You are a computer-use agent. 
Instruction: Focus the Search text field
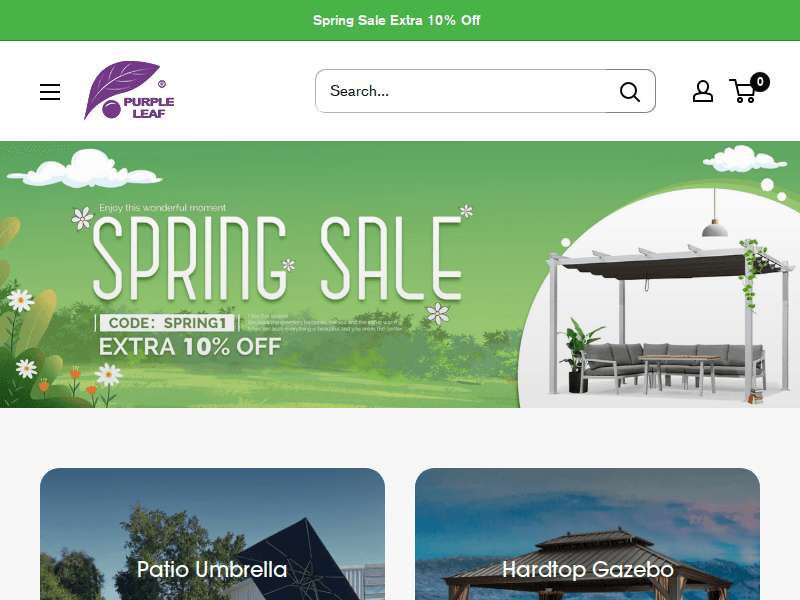click(x=462, y=91)
